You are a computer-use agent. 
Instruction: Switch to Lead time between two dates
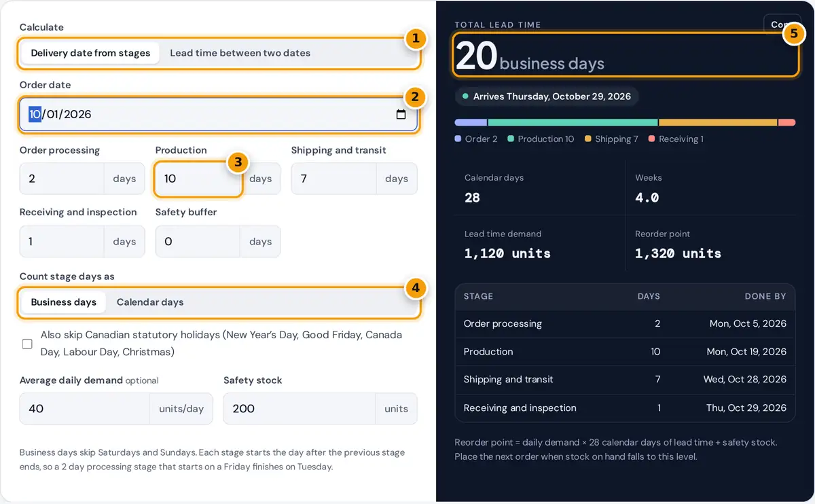pos(240,53)
